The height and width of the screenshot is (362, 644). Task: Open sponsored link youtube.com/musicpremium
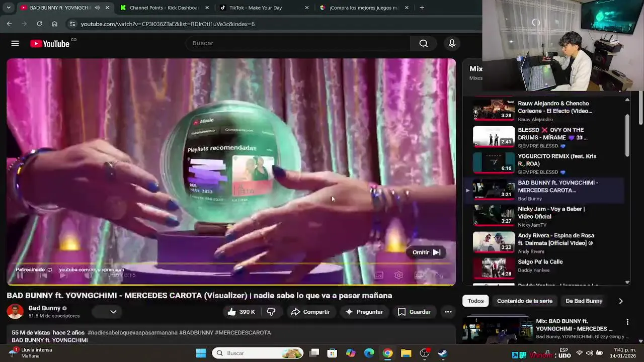(x=91, y=269)
